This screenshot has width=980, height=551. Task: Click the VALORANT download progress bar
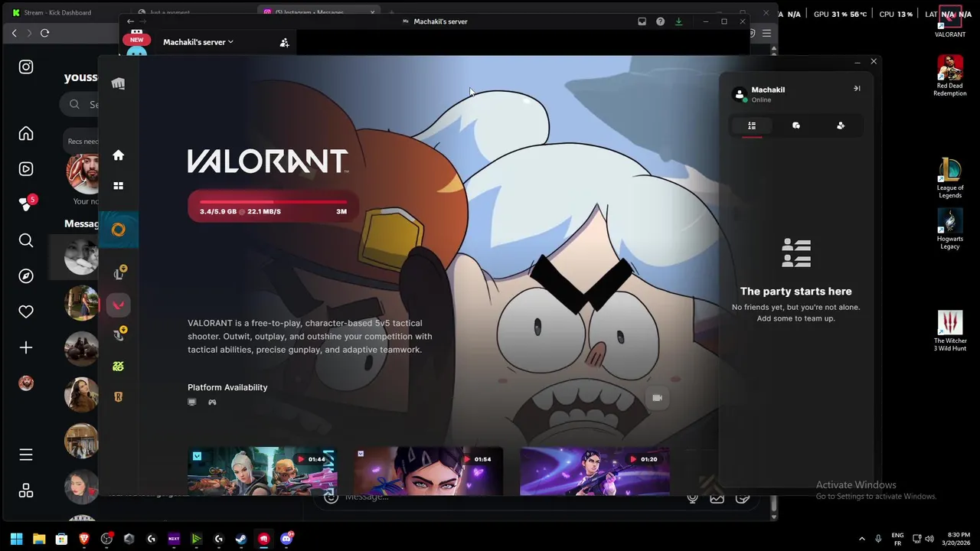click(x=272, y=207)
